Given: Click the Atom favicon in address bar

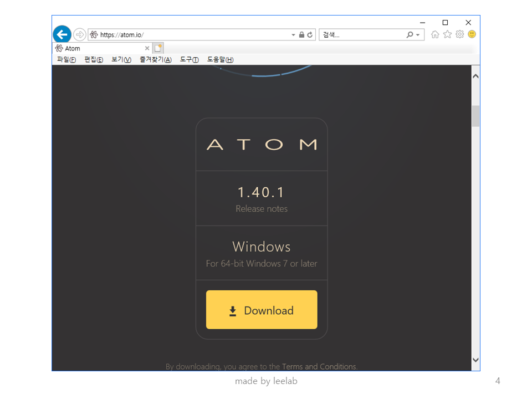Looking at the screenshot, I should click(94, 34).
